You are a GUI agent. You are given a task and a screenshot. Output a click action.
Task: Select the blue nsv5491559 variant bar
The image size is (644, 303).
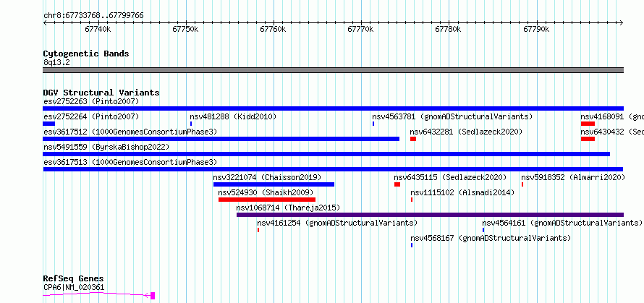click(x=326, y=154)
